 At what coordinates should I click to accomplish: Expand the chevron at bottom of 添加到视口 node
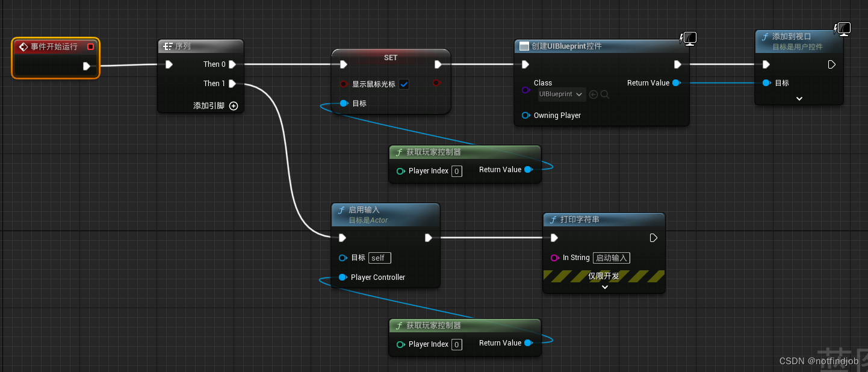[x=799, y=98]
